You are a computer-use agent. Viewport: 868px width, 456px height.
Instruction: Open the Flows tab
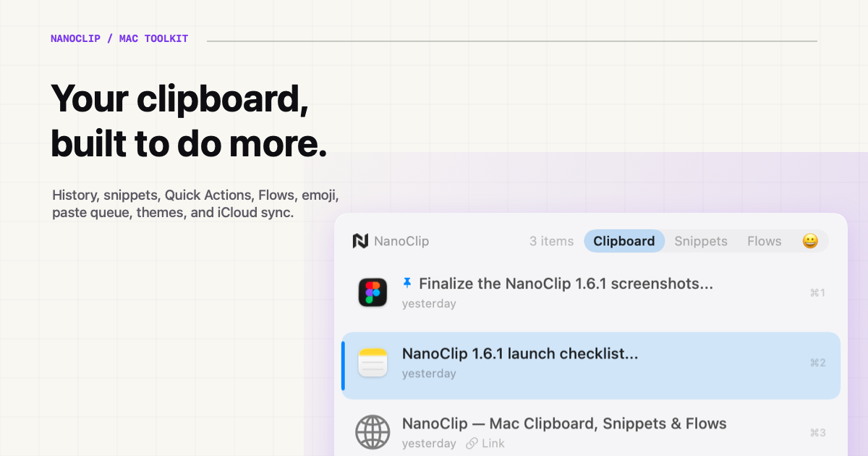coord(765,241)
